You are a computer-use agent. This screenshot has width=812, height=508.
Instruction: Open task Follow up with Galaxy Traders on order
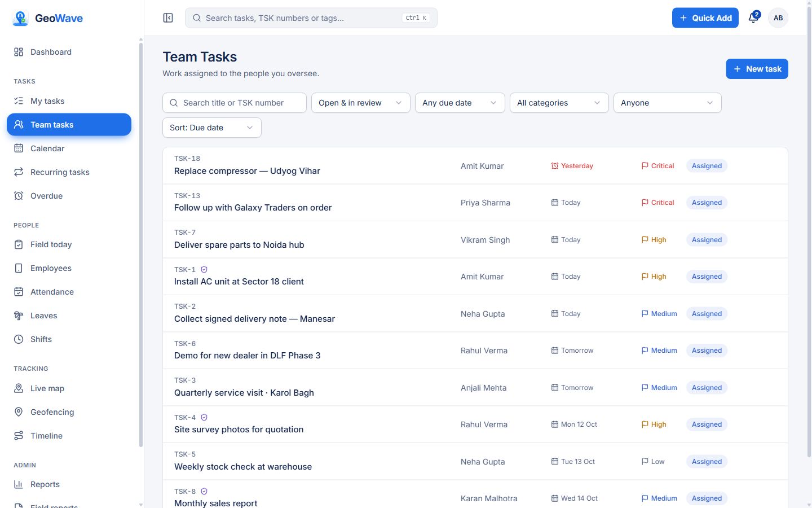pyautogui.click(x=253, y=208)
